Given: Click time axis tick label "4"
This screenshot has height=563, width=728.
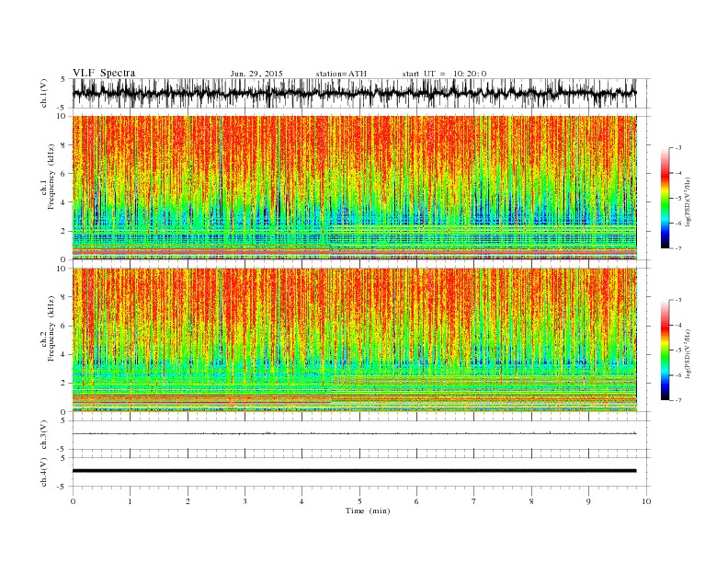Looking at the screenshot, I should click(x=301, y=501).
